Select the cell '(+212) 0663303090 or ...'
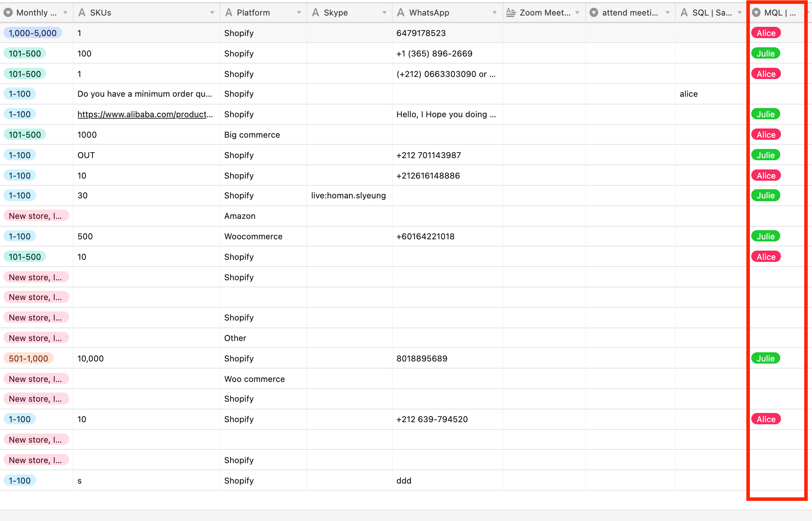 pos(447,74)
